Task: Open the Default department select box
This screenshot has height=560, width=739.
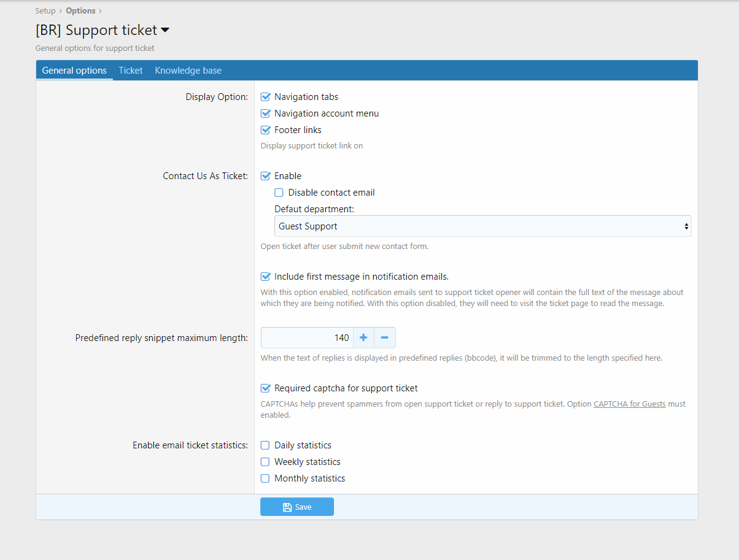Action: point(482,226)
